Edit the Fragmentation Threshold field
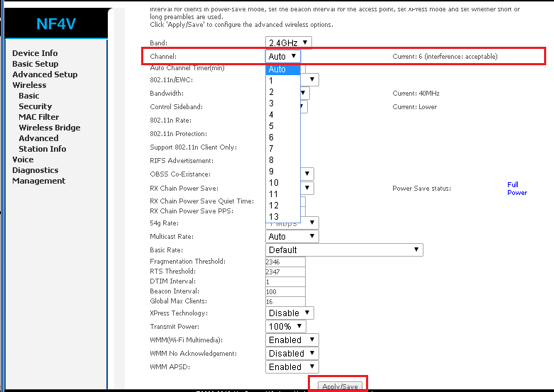Viewport: 554px width, 392px height. (x=285, y=262)
